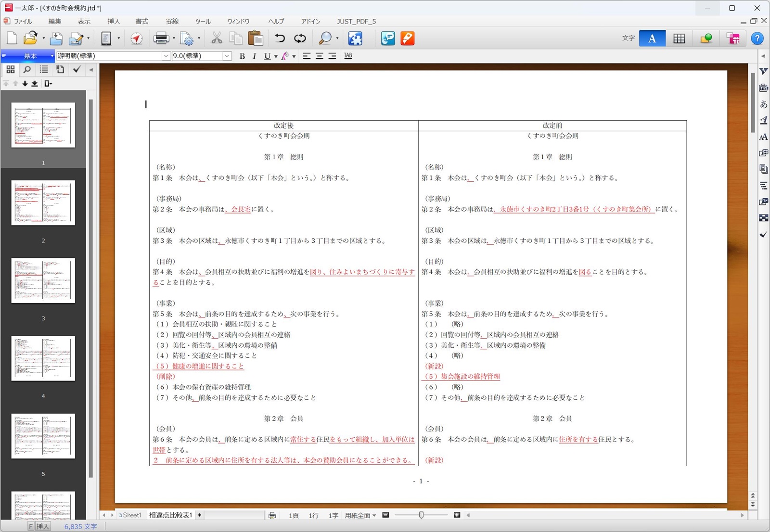
Task: Switch to the Sheet1 tab
Action: click(130, 515)
